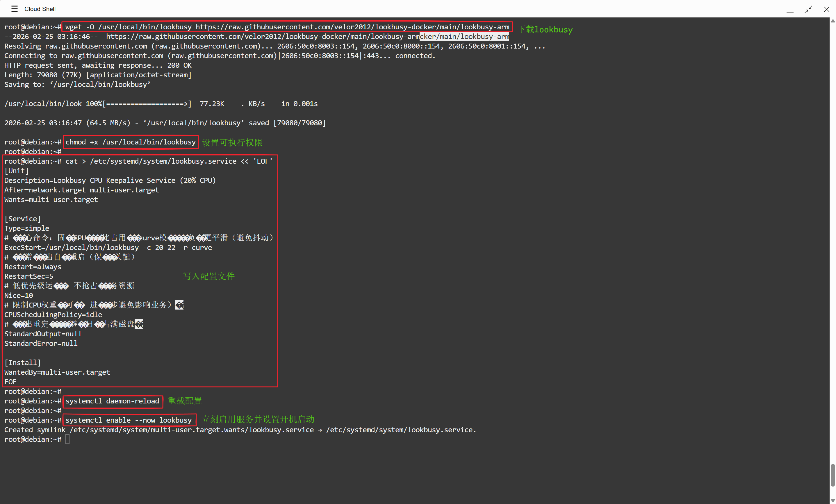This screenshot has height=504, width=836.
Task: Click the terminal scrollbar thumb
Action: click(x=833, y=475)
